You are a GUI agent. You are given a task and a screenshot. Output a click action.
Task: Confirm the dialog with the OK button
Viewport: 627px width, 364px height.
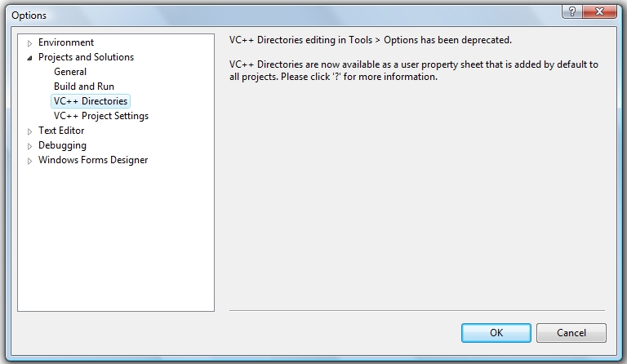click(496, 333)
